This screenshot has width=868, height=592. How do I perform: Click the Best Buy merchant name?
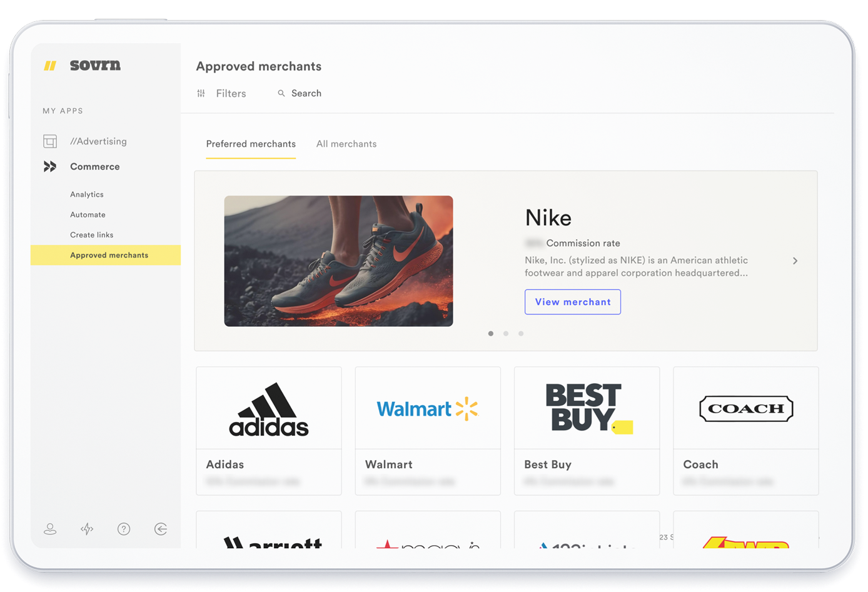(x=548, y=464)
